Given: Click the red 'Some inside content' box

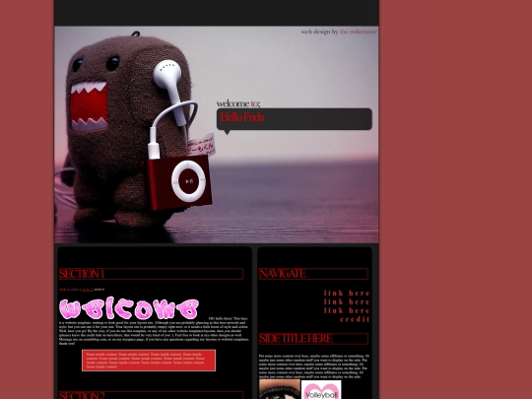Looking at the screenshot, I should pyautogui.click(x=149, y=361).
